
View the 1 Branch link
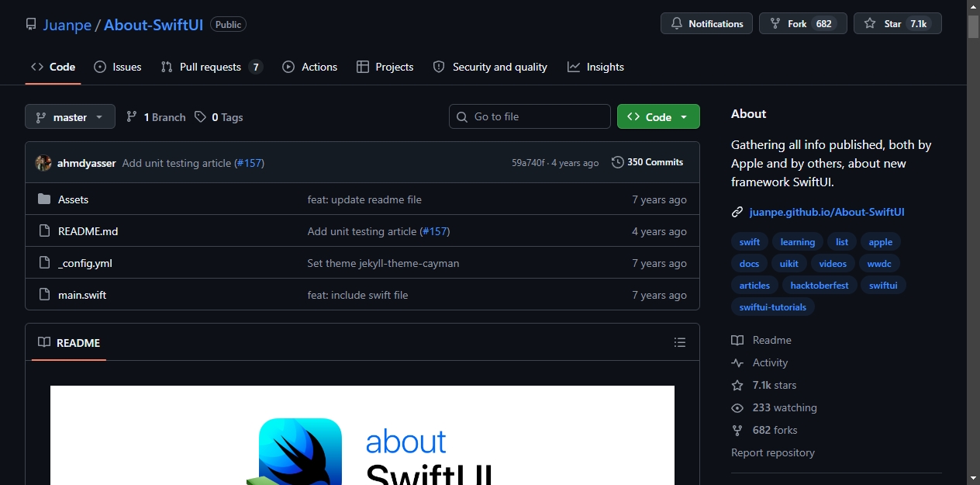[x=156, y=117]
